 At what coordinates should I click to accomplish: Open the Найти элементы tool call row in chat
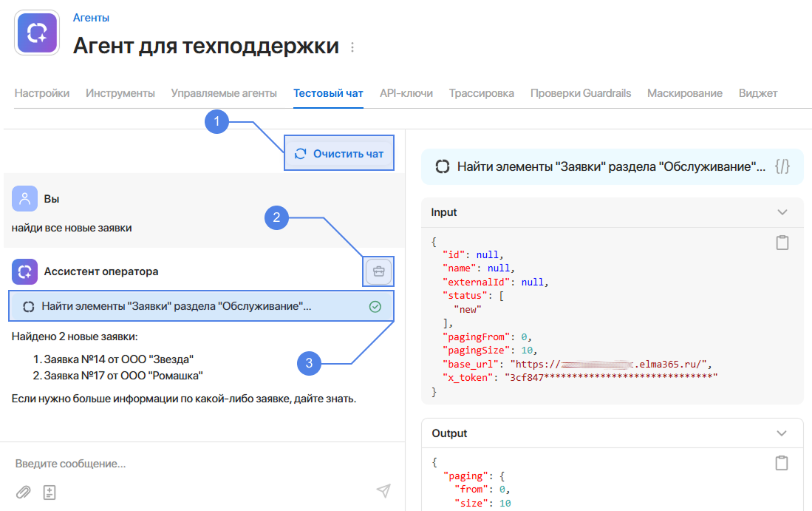pos(202,306)
